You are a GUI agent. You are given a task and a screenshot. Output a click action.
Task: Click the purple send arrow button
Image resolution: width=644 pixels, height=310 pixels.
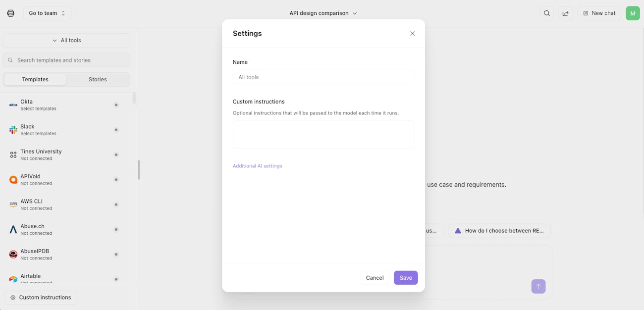click(538, 286)
